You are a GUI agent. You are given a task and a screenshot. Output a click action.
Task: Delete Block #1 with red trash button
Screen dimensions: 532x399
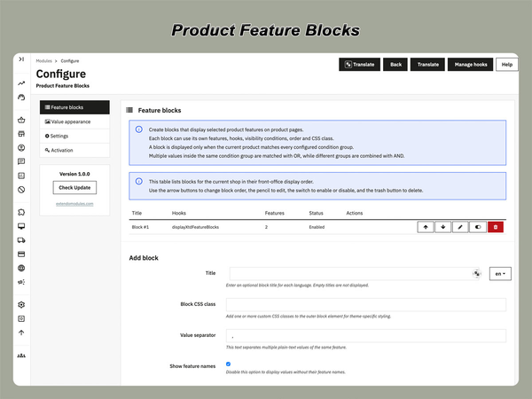click(x=496, y=227)
